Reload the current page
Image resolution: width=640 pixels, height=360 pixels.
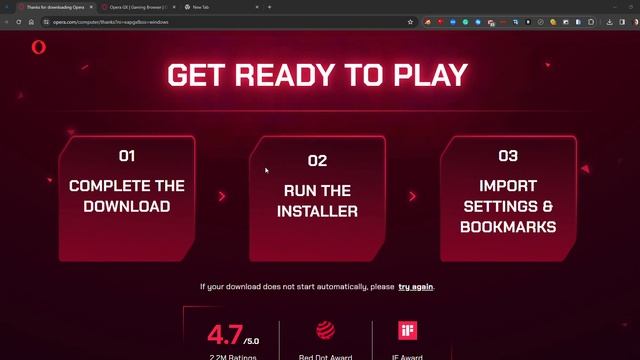[x=19, y=22]
